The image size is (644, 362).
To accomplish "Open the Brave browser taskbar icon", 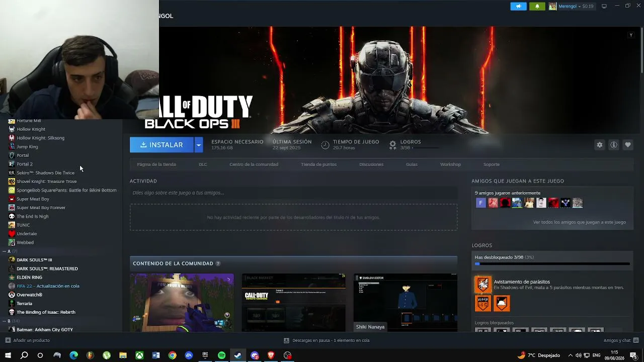I will click(x=271, y=355).
